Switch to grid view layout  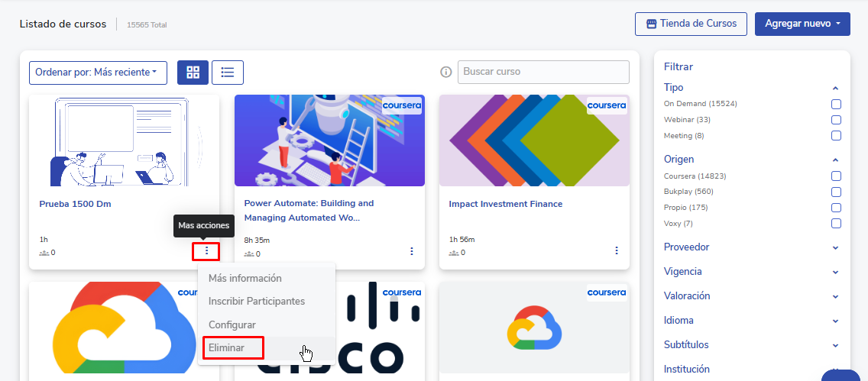click(193, 73)
